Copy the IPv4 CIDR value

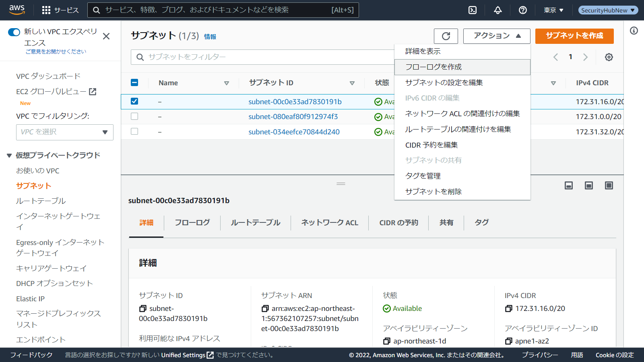click(x=509, y=309)
